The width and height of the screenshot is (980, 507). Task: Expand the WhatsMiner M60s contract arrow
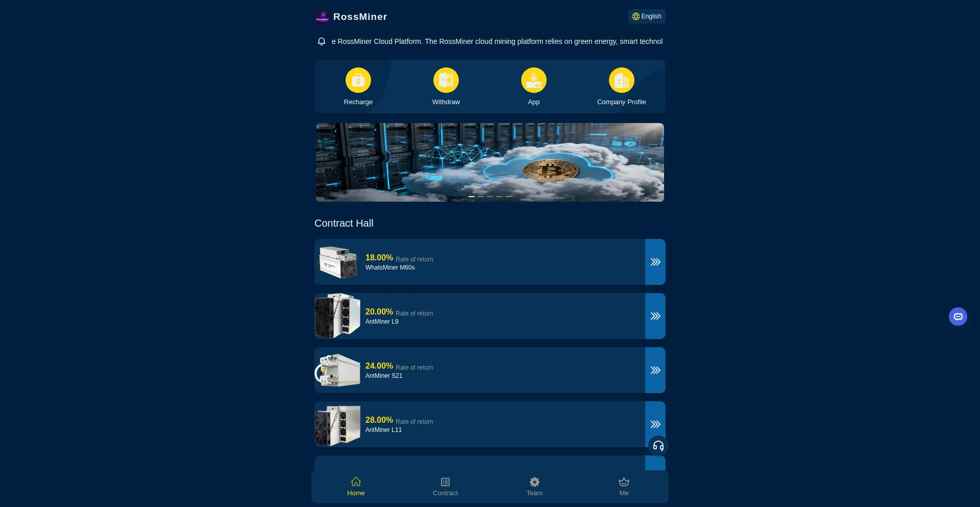point(655,262)
